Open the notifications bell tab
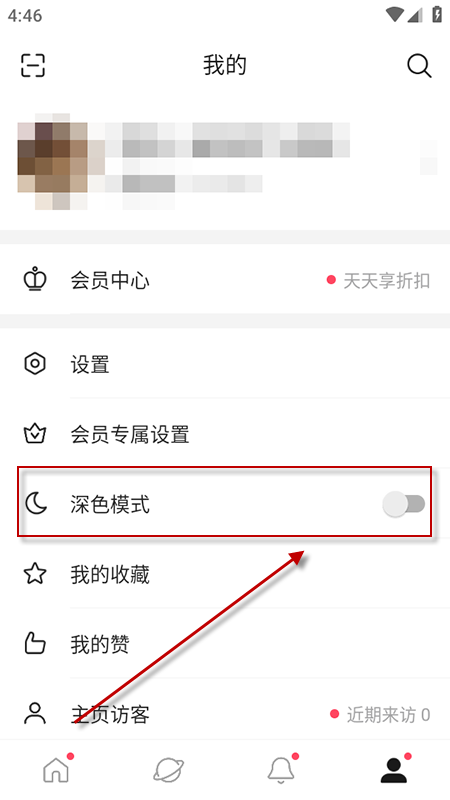Image resolution: width=450 pixels, height=800 pixels. click(x=281, y=769)
